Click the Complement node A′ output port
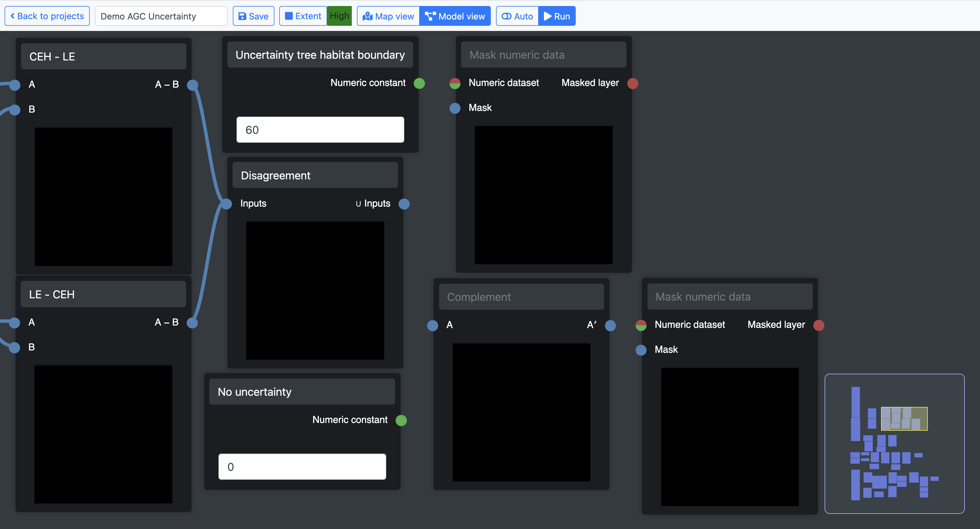 pyautogui.click(x=610, y=326)
